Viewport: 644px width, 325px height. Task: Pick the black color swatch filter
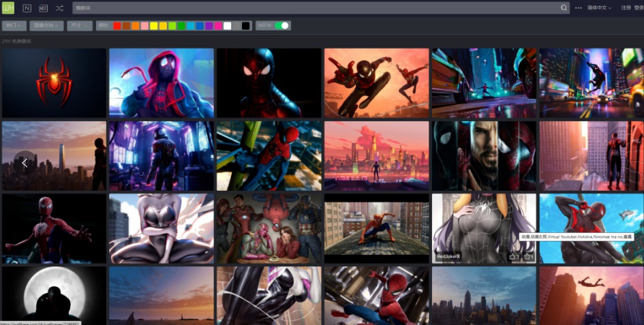click(x=245, y=26)
